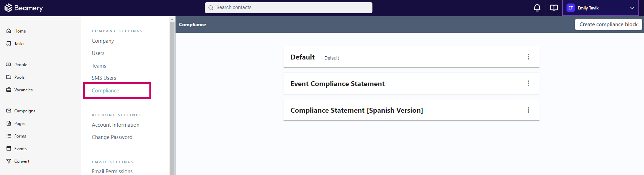
Task: Open the help book icon
Action: click(554, 8)
